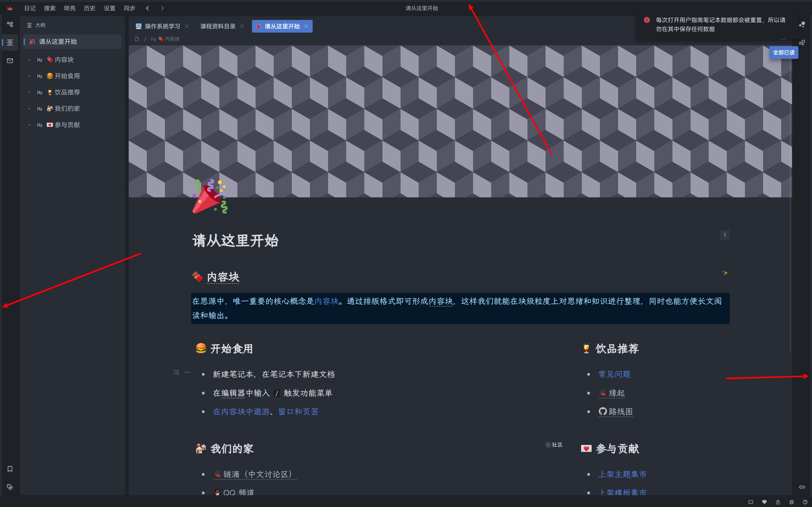This screenshot has height=507, width=812.
Task: Open the document more-options menu
Action: tap(783, 39)
